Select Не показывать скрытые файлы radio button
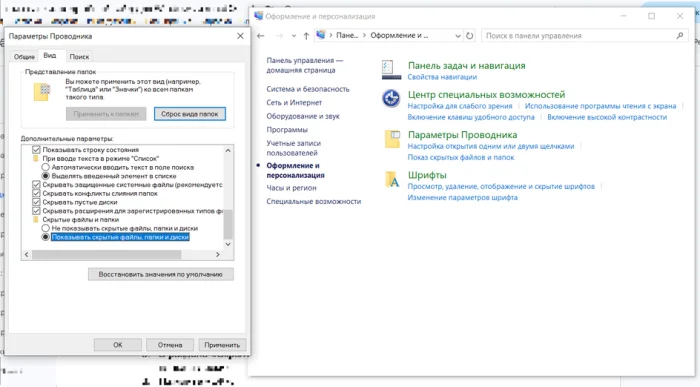Screen dimensions: 700x387 pos(46,228)
